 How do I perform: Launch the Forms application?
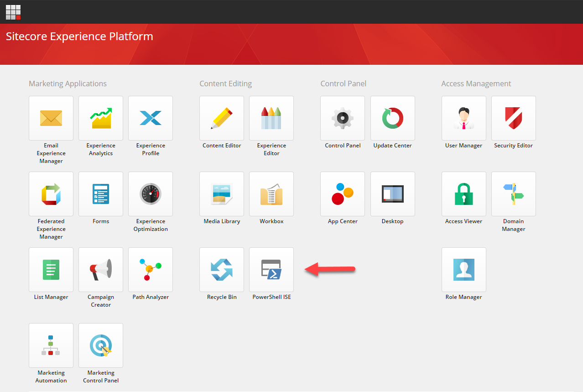point(101,194)
